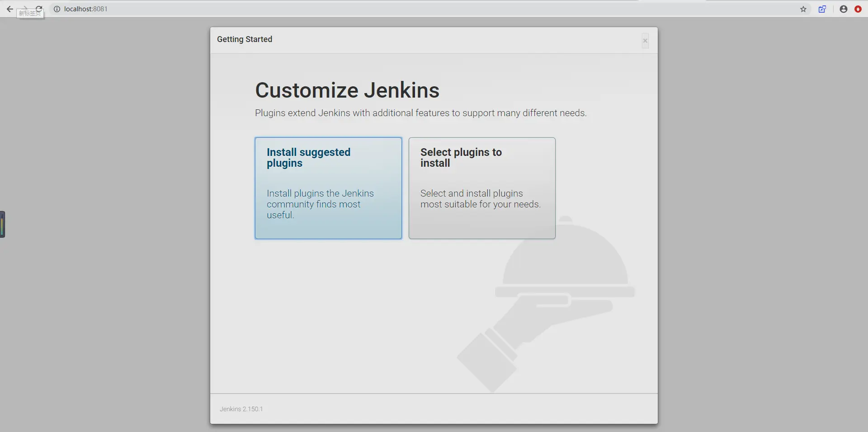This screenshot has width=868, height=432.
Task: Choose Install suggested plugins
Action: [x=328, y=188]
